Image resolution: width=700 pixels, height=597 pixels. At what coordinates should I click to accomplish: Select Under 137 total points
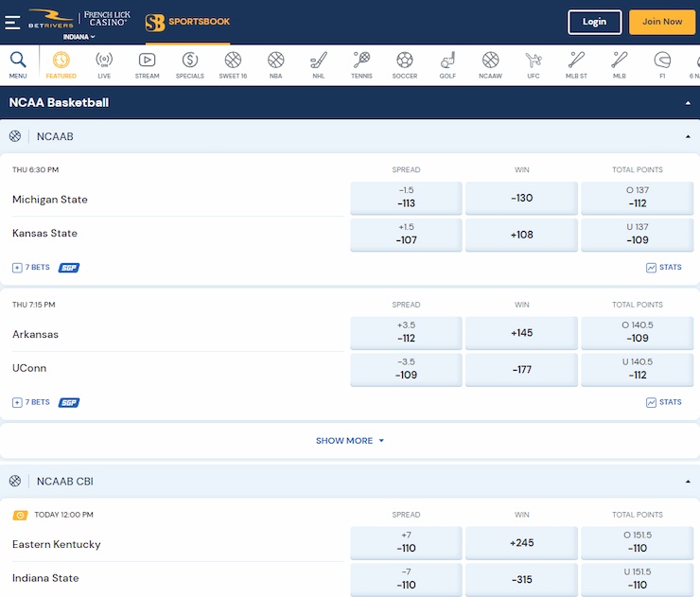click(x=637, y=235)
